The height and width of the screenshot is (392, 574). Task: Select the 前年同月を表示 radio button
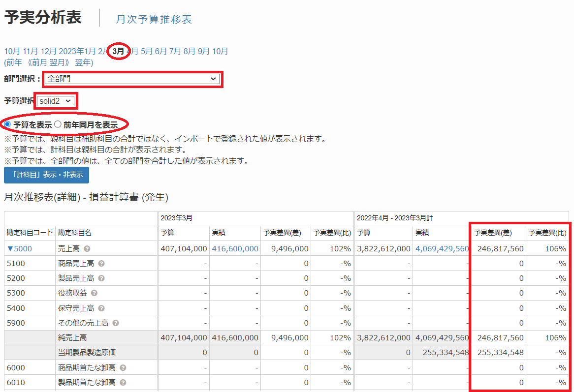click(x=58, y=124)
